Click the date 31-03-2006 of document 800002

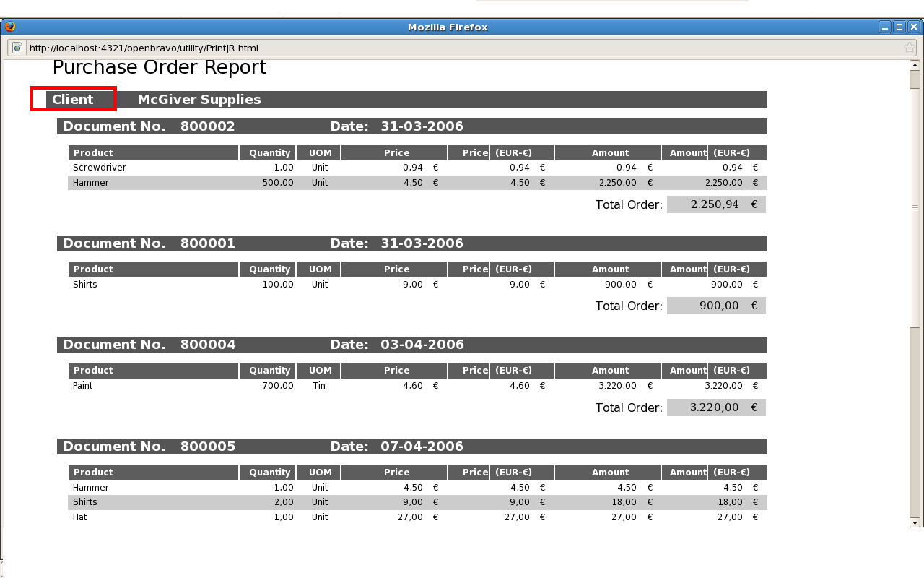pos(422,126)
